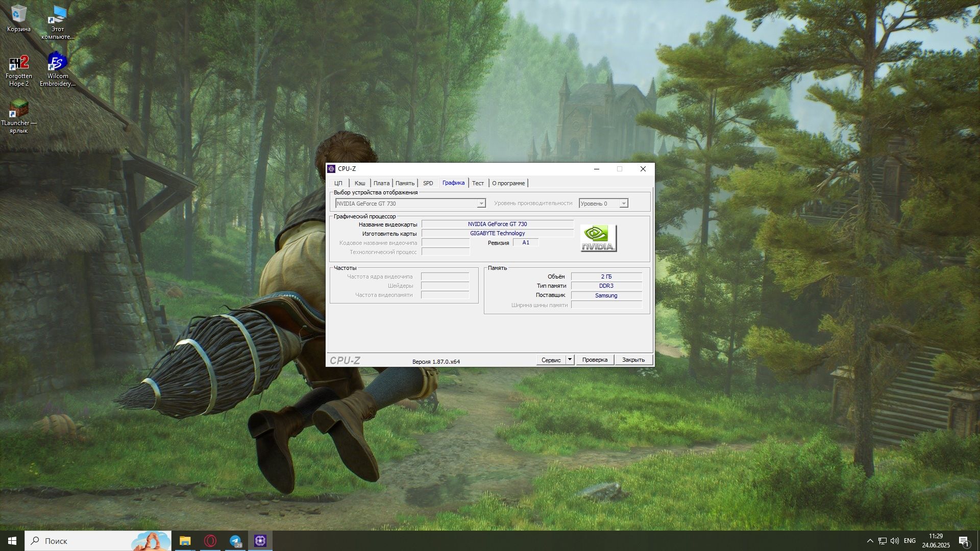Click the empty core clock field
This screenshot has height=551, width=980.
(x=445, y=277)
